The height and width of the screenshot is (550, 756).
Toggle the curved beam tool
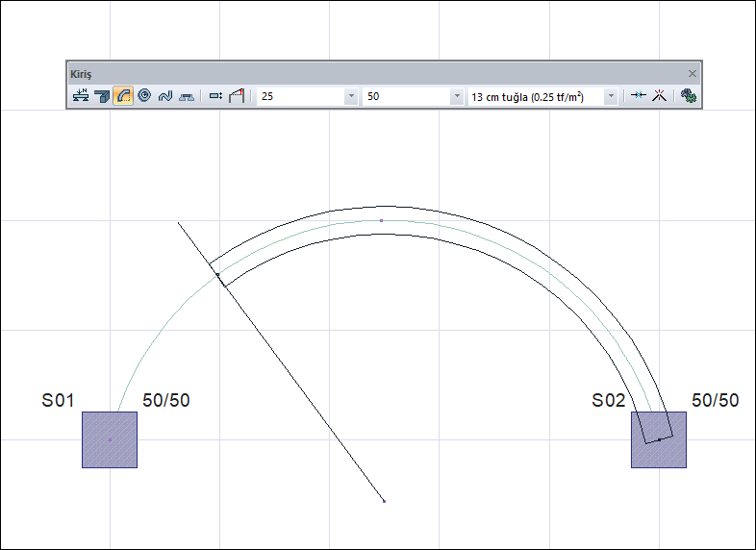tap(123, 96)
